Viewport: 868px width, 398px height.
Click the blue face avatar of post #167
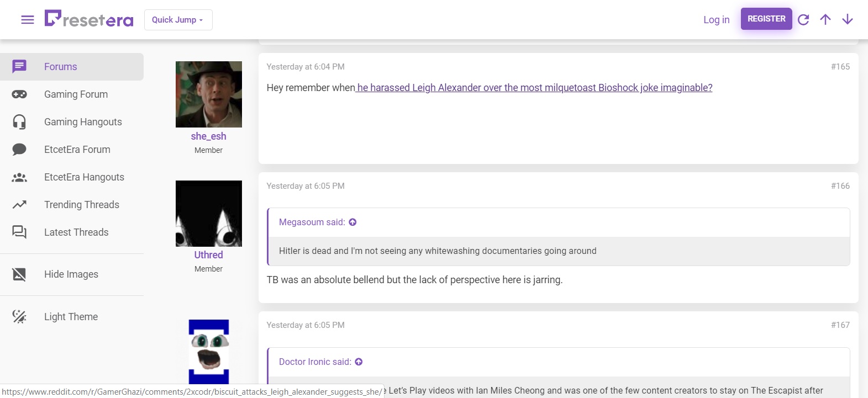[209, 352]
